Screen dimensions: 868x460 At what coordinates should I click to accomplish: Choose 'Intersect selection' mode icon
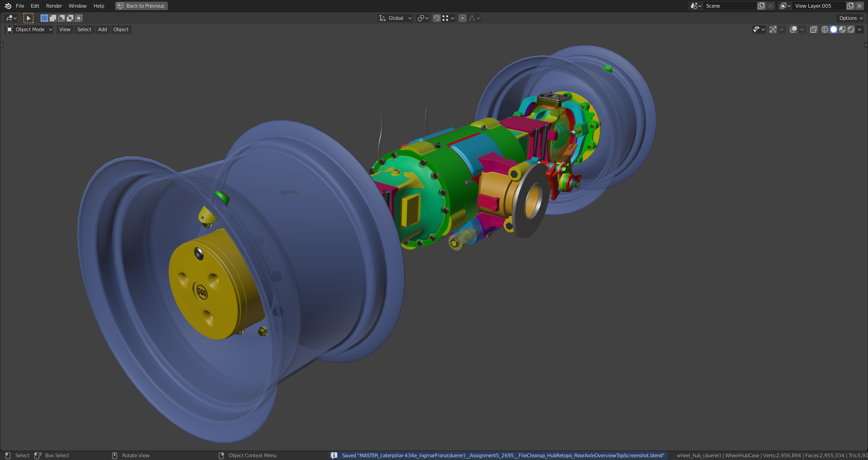[x=79, y=18]
